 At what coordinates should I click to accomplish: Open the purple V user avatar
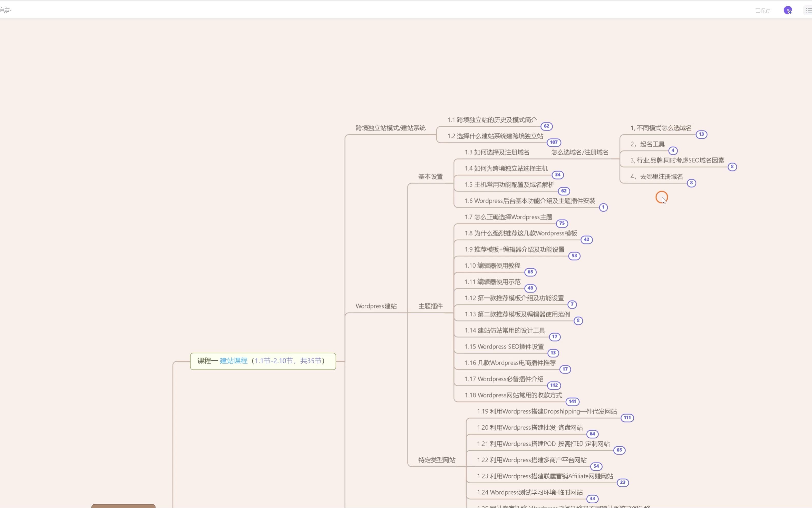(x=788, y=10)
